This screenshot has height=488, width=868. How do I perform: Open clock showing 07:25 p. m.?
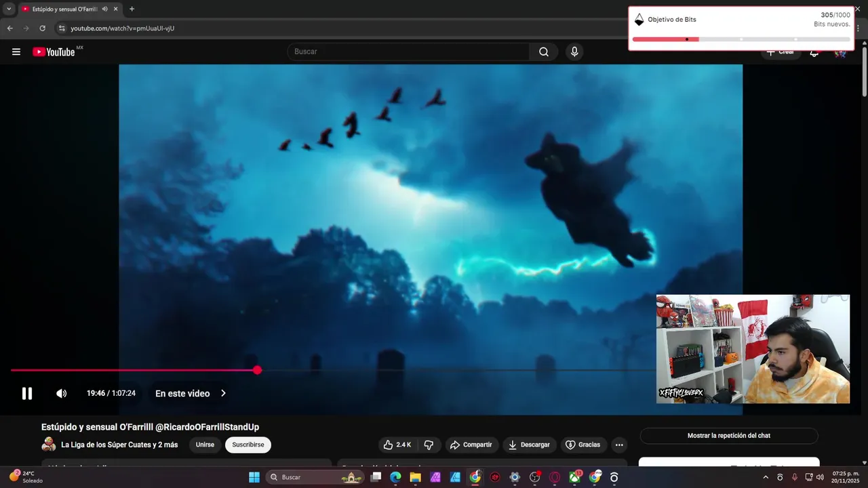pos(846,477)
